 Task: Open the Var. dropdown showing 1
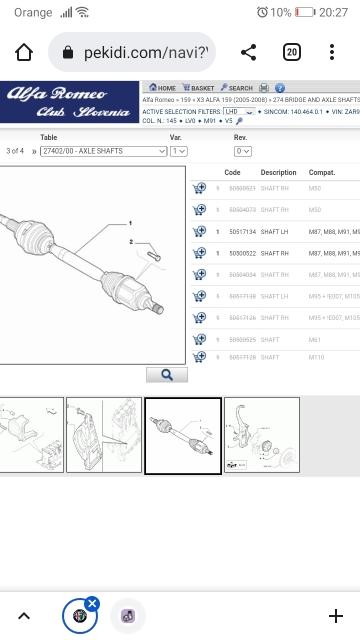coord(179,151)
